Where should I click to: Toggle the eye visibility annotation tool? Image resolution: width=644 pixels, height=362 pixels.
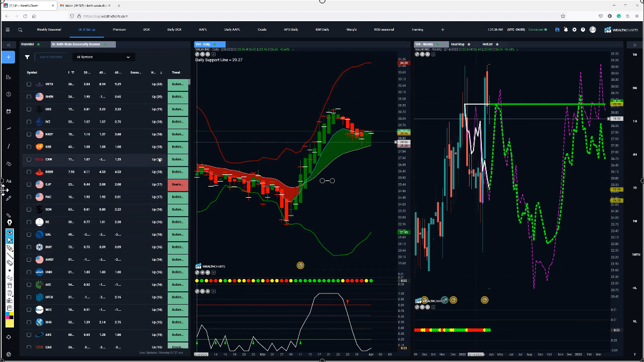tap(9, 233)
